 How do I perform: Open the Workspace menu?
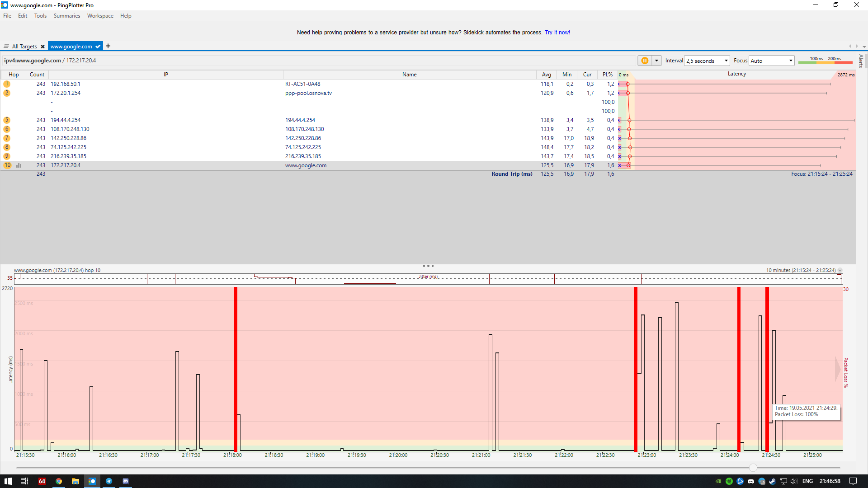point(100,16)
